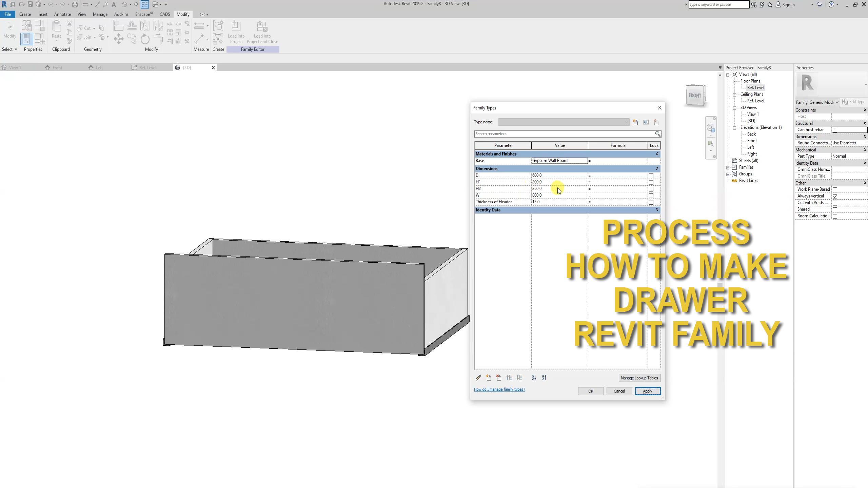Disable the Always vertical checkbox
This screenshot has width=868, height=488.
click(x=835, y=196)
